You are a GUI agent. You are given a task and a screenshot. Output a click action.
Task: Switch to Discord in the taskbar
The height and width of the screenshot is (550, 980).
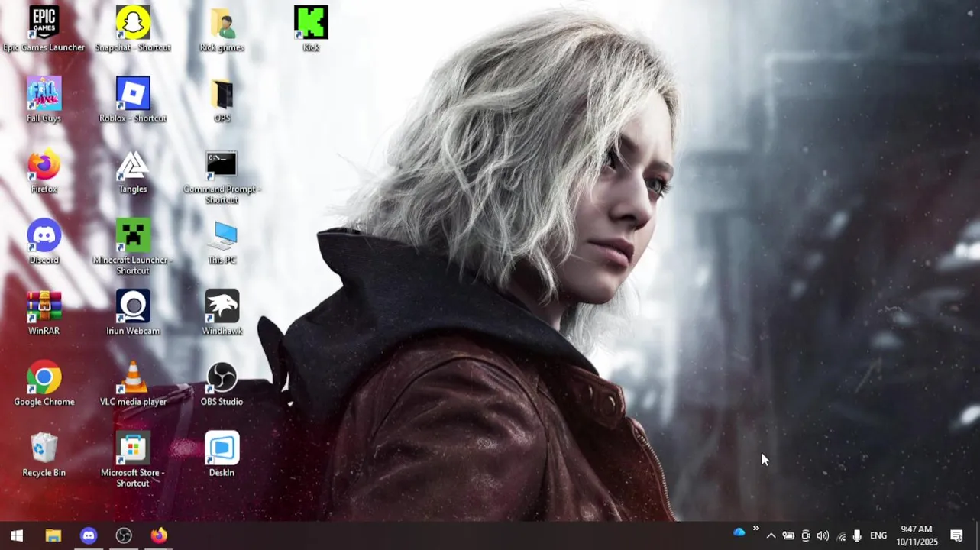[89, 535]
